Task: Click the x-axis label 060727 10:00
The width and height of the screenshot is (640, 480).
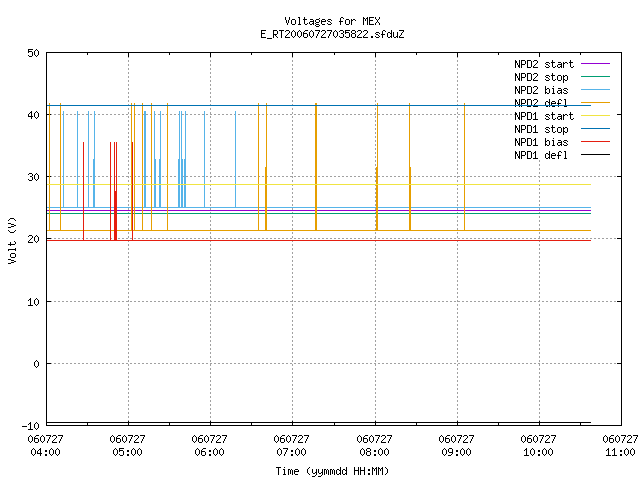Action: 538,446
